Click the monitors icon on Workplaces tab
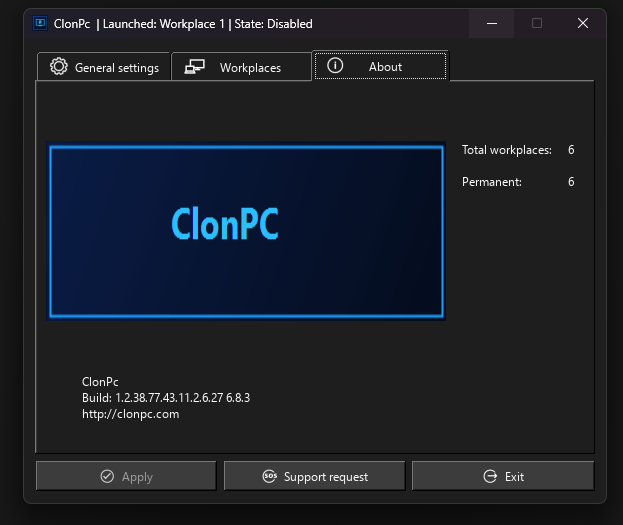The image size is (623, 525). [195, 67]
